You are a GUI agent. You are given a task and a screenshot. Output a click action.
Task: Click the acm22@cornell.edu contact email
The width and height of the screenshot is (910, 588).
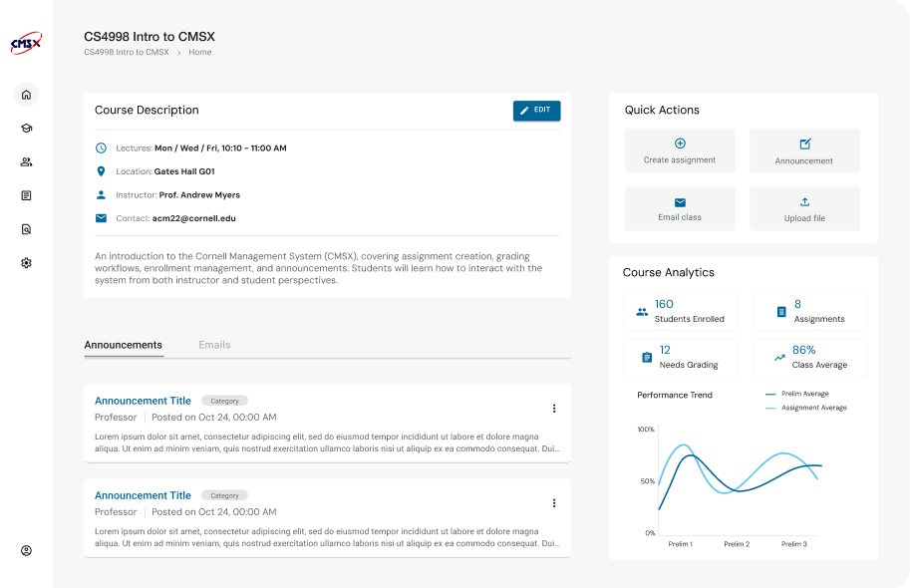(x=193, y=218)
